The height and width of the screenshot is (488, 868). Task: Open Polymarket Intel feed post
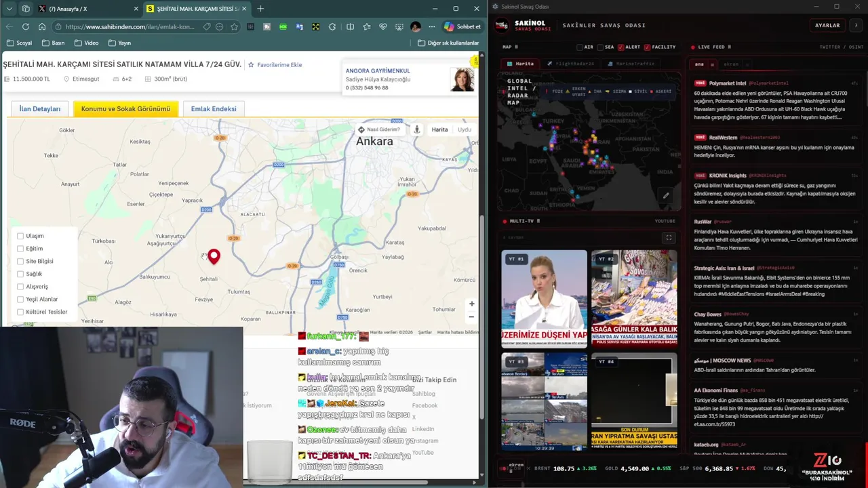[776, 102]
